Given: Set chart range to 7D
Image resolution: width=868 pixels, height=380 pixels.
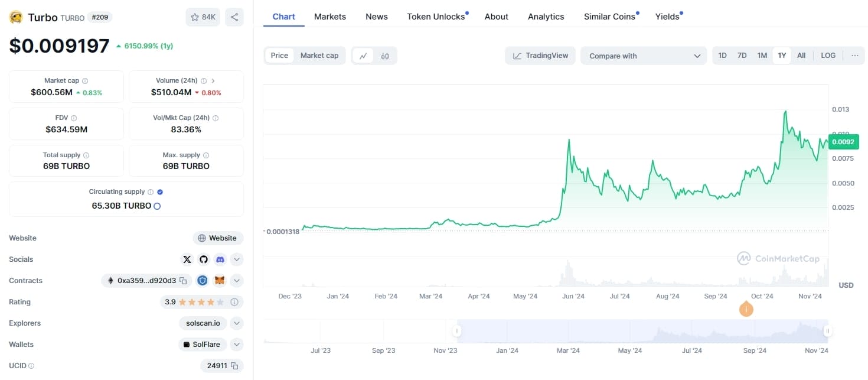Looking at the screenshot, I should pyautogui.click(x=742, y=56).
